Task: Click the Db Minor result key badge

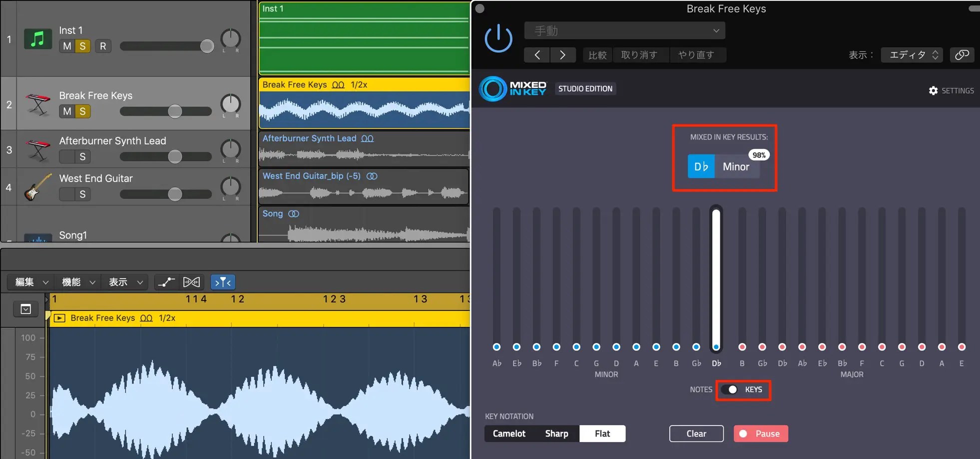Action: [724, 166]
